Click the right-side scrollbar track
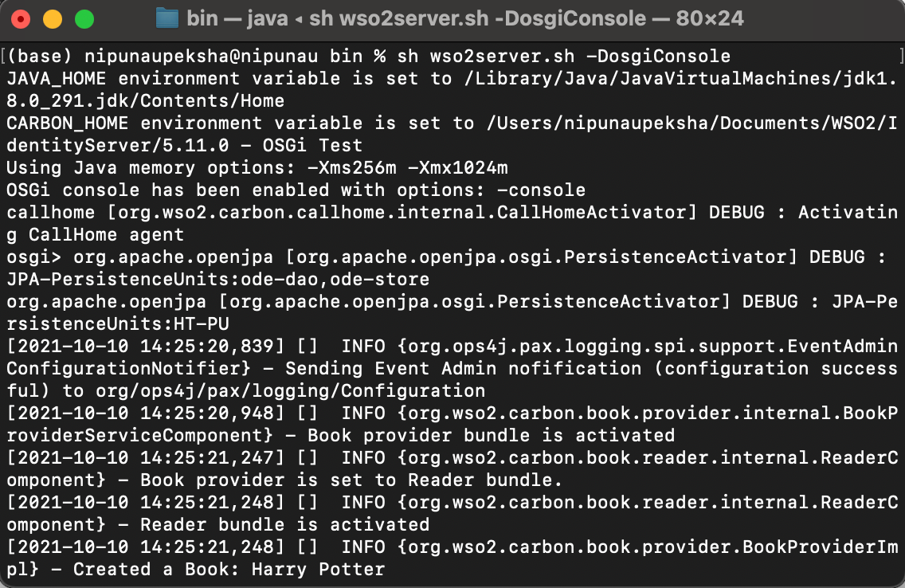This screenshot has height=588, width=905. click(899, 319)
